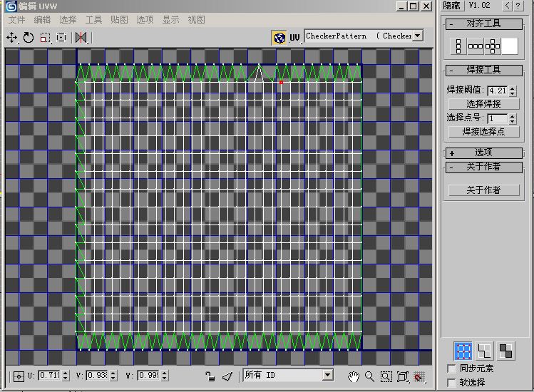Click the question mark help button

[518, 6]
